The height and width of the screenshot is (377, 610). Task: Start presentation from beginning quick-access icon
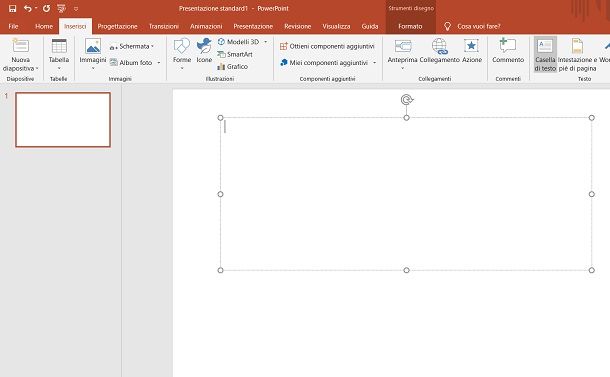coord(61,8)
